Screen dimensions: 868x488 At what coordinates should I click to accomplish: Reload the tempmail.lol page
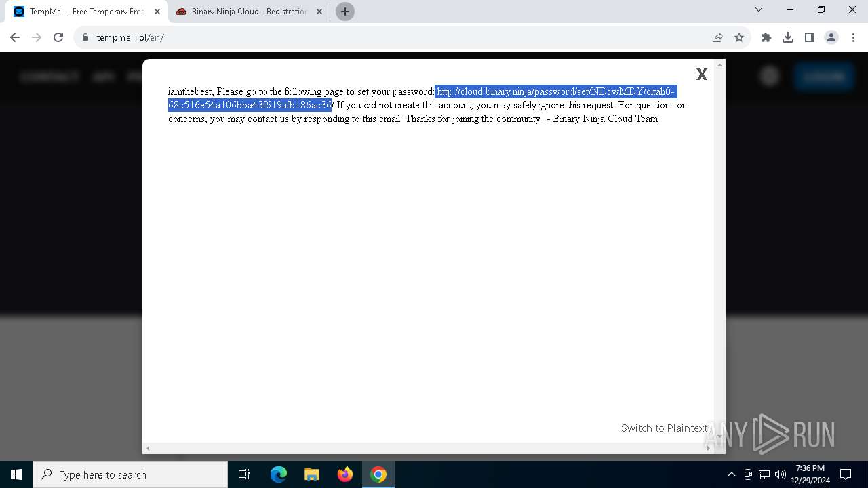[58, 37]
